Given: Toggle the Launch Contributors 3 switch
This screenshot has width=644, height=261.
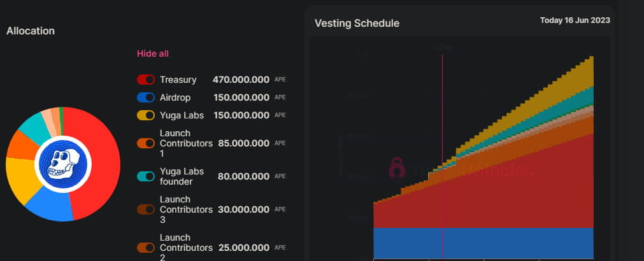Looking at the screenshot, I should pos(146,209).
